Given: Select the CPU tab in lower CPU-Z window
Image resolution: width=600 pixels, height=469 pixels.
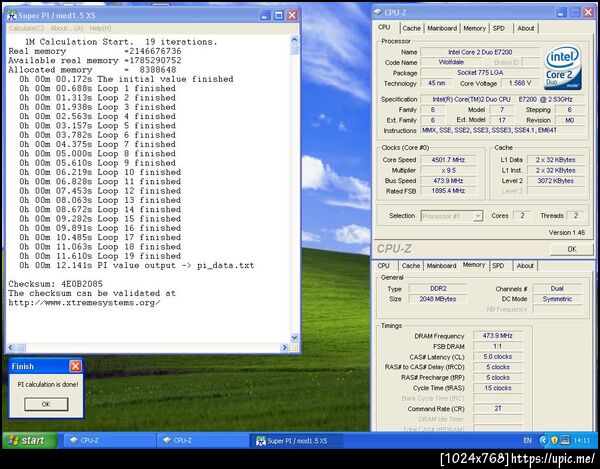Looking at the screenshot, I should pos(383,265).
